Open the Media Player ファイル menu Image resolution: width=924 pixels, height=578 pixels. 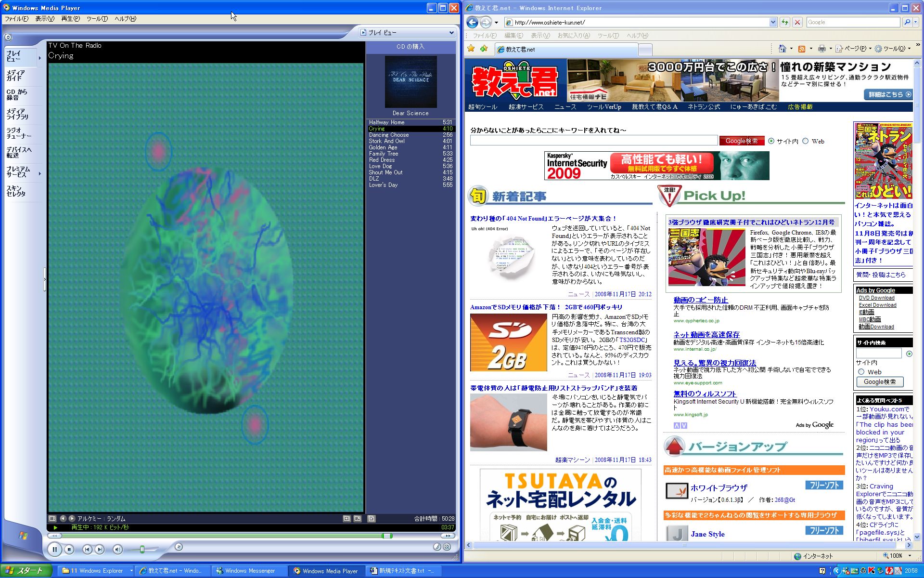16,19
